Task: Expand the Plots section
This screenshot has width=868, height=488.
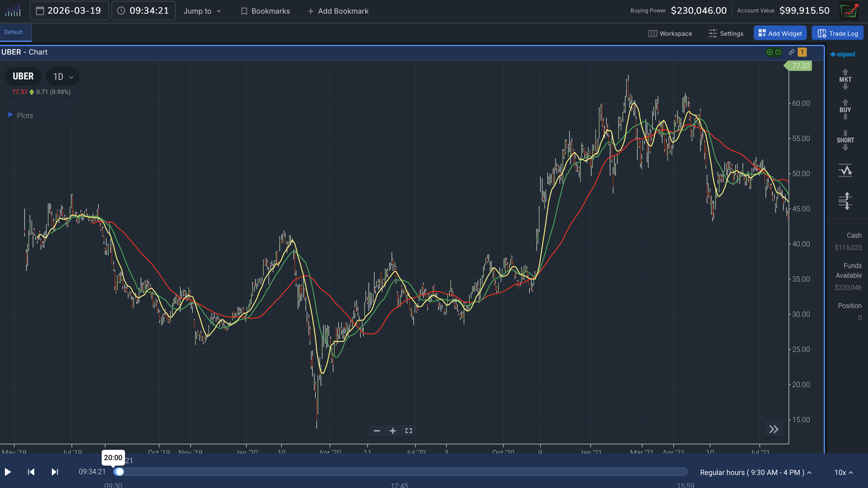Action: [10, 115]
